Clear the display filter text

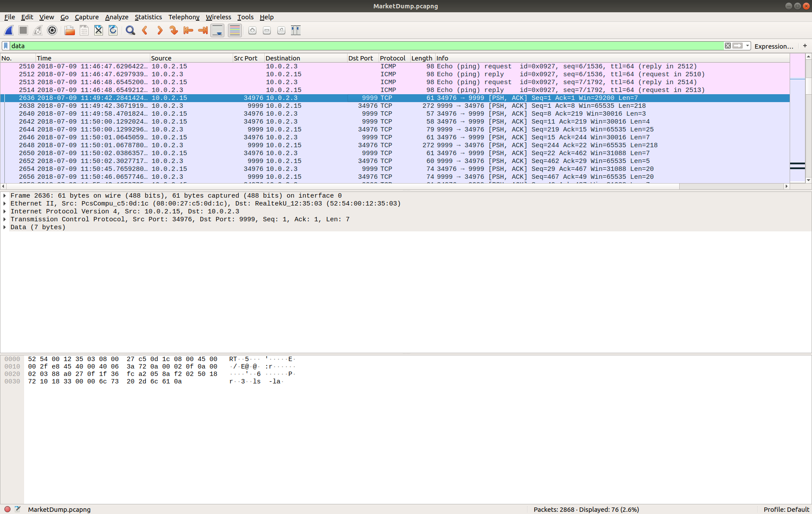pyautogui.click(x=727, y=46)
